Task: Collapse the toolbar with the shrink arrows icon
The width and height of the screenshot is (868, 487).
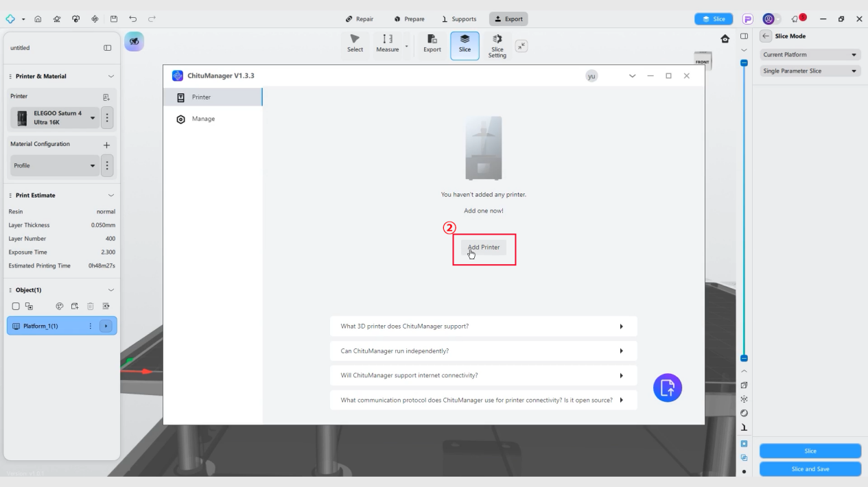Action: (x=521, y=45)
